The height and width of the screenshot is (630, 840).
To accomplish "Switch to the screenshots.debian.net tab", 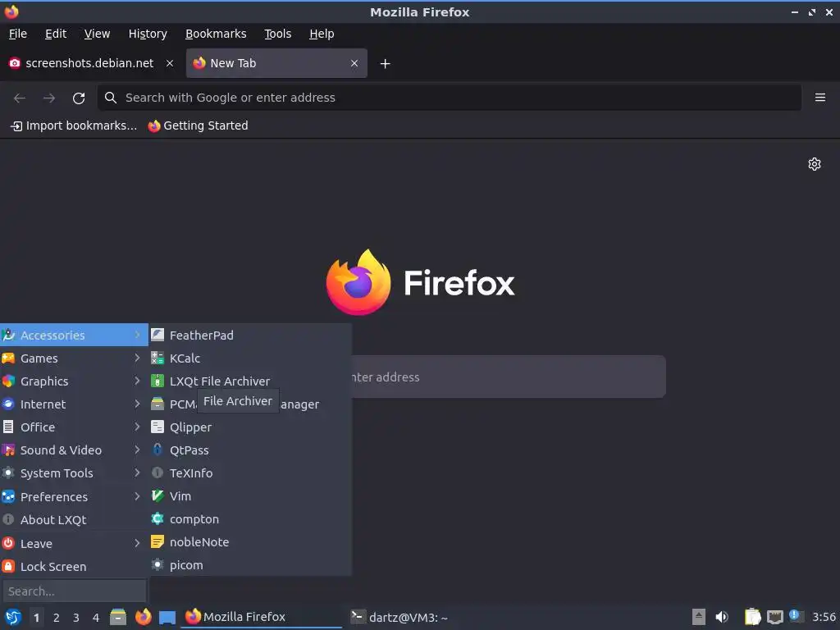I will tap(91, 63).
